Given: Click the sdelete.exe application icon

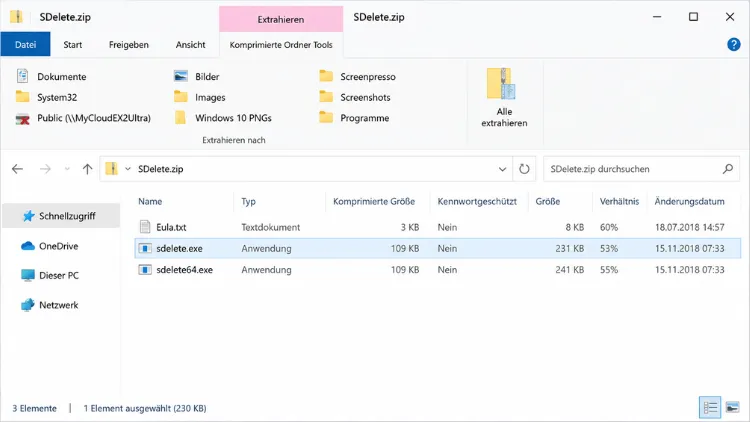Looking at the screenshot, I should (145, 248).
